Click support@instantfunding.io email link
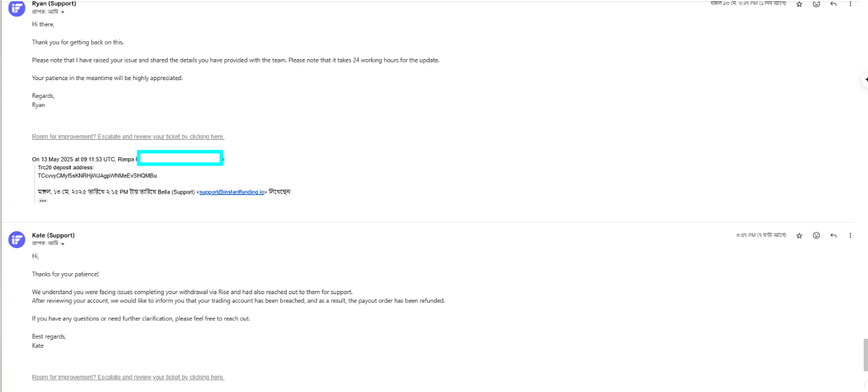 pyautogui.click(x=231, y=192)
